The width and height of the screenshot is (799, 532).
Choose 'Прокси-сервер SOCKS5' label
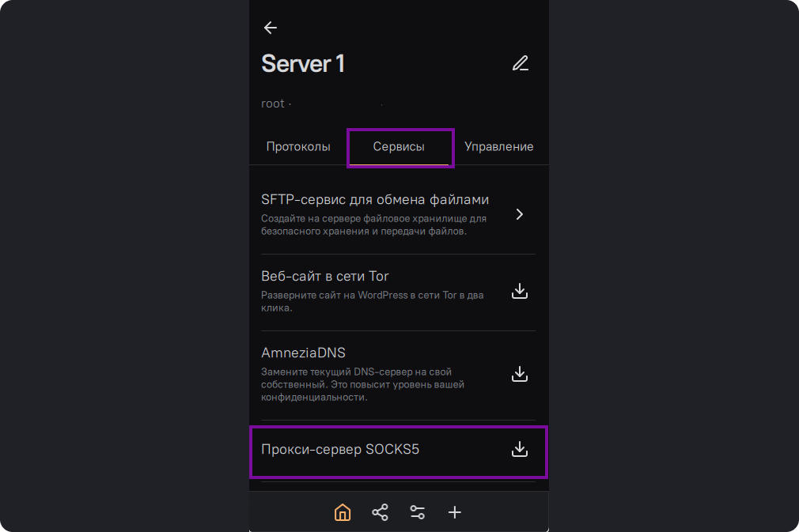[x=340, y=450]
